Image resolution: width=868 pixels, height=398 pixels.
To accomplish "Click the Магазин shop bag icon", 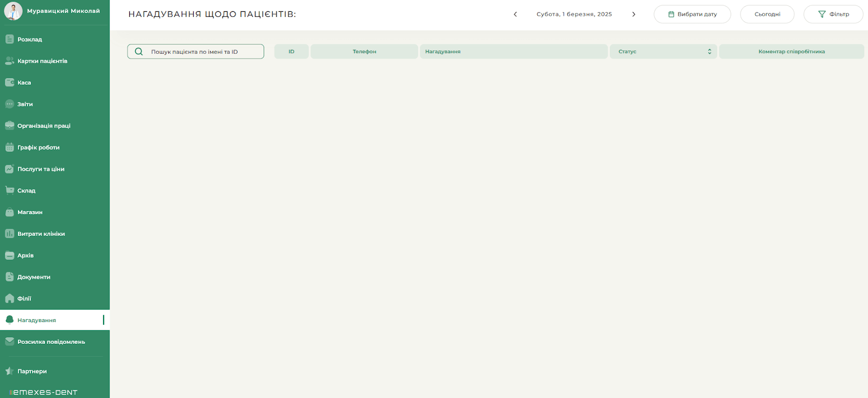I will [x=9, y=212].
